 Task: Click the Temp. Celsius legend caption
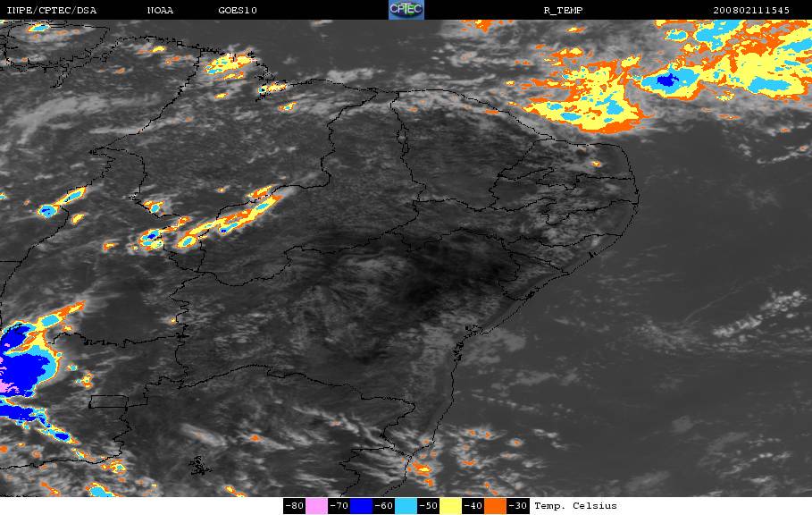575,506
